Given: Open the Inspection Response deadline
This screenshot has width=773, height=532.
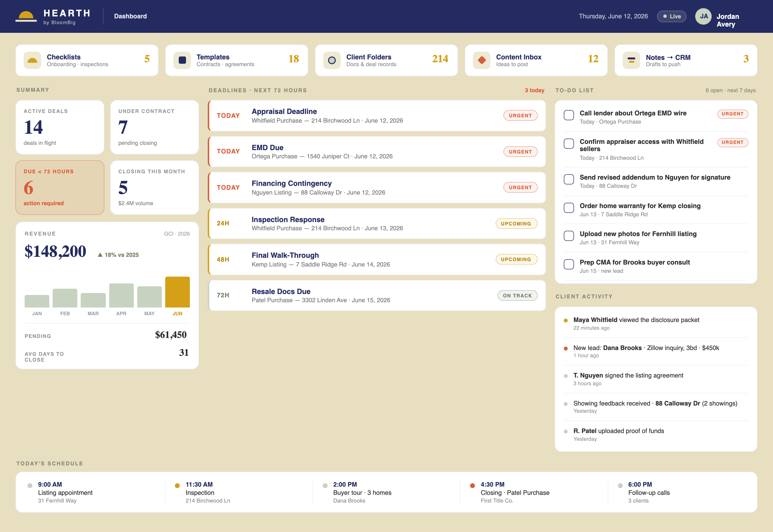Looking at the screenshot, I should 377,224.
